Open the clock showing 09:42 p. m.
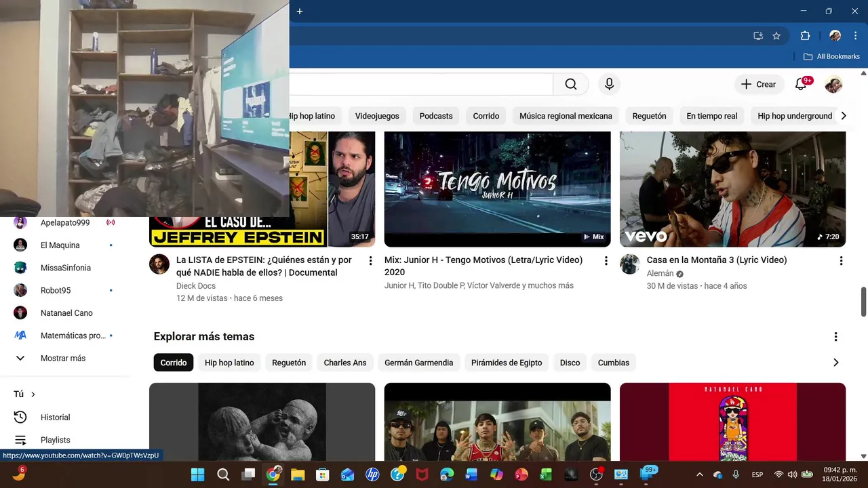This screenshot has width=868, height=488. 839,474
